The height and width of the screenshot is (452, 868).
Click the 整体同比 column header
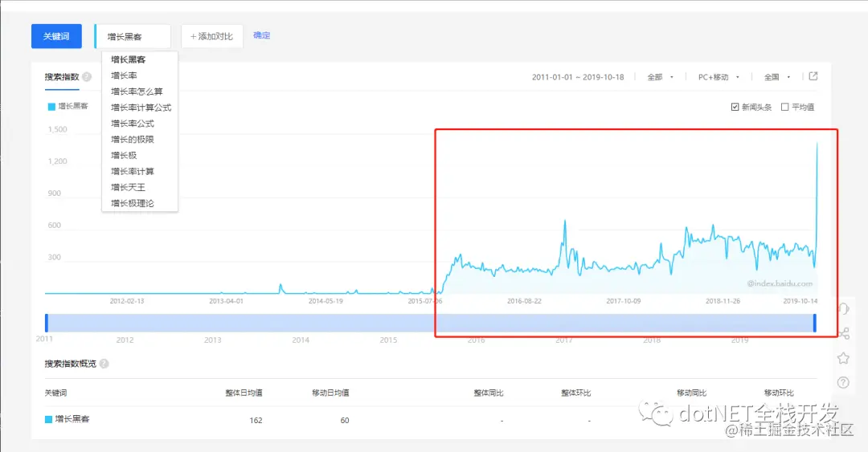[489, 393]
